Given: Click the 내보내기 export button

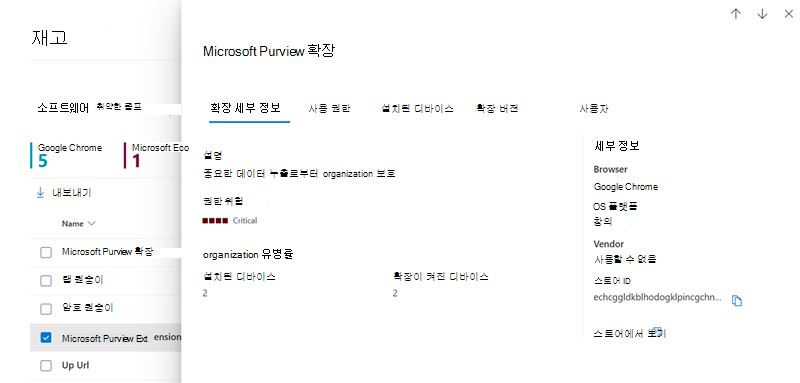Looking at the screenshot, I should (x=64, y=193).
